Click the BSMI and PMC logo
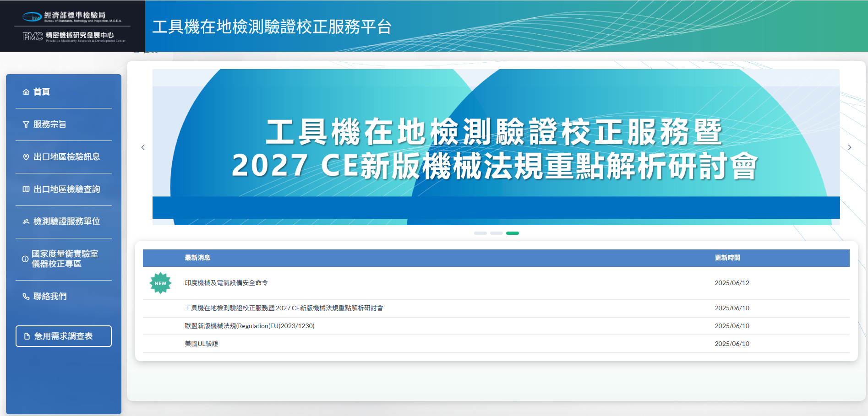Viewport: 868px width, 416px height. [x=72, y=26]
